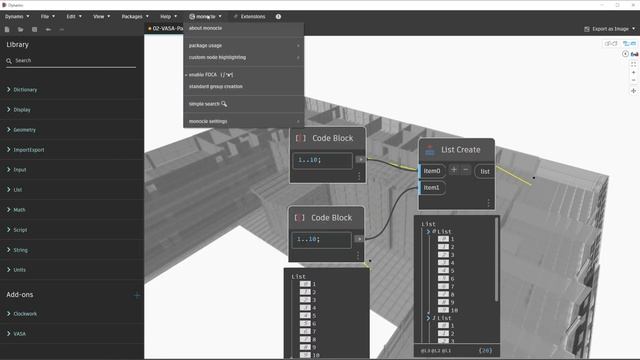
Task: Add an add-on with the plus icon
Action: click(137, 295)
